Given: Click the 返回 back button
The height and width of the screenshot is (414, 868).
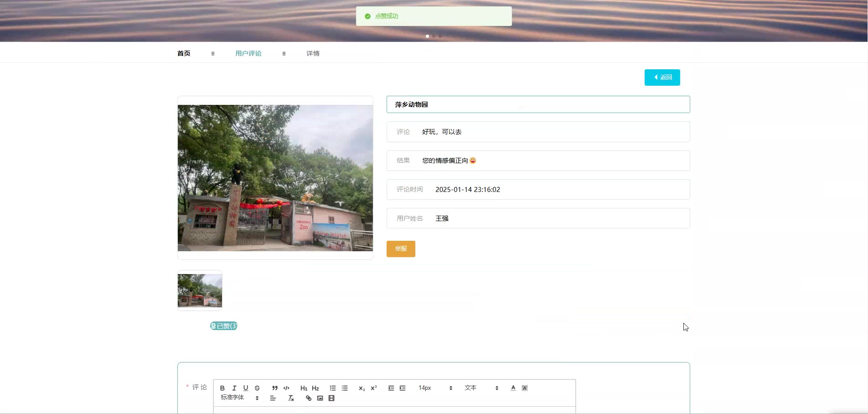Looking at the screenshot, I should [662, 78].
